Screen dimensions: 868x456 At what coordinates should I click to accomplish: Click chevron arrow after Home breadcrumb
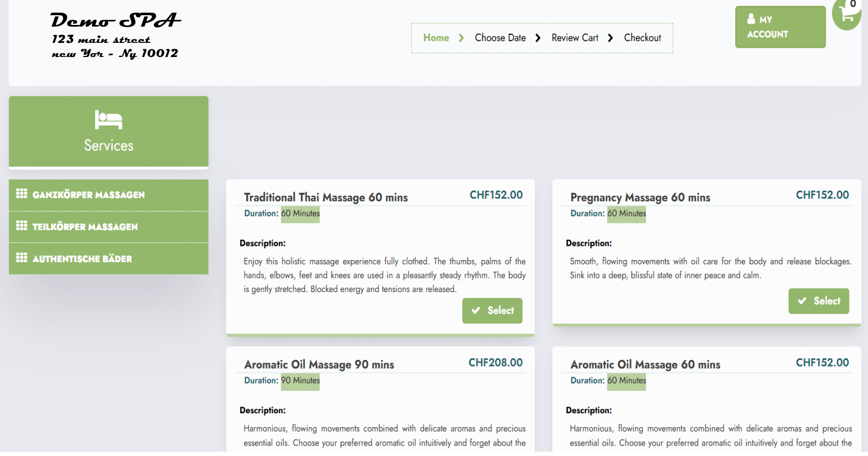click(461, 38)
